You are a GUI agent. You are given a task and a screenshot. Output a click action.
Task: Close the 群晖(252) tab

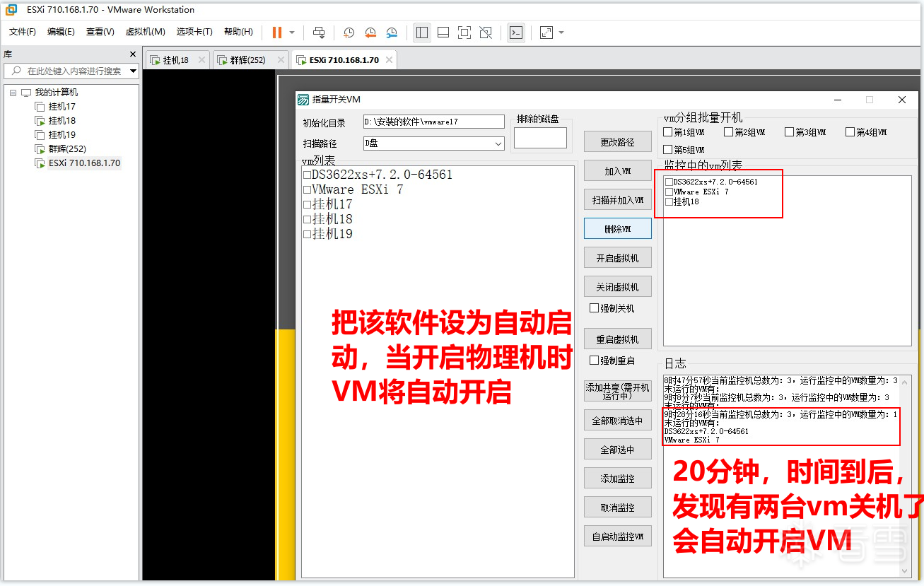pyautogui.click(x=280, y=60)
